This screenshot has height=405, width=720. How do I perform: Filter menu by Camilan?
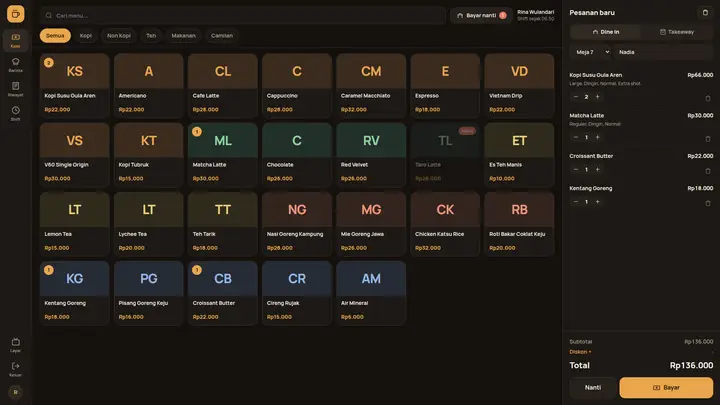(x=222, y=35)
